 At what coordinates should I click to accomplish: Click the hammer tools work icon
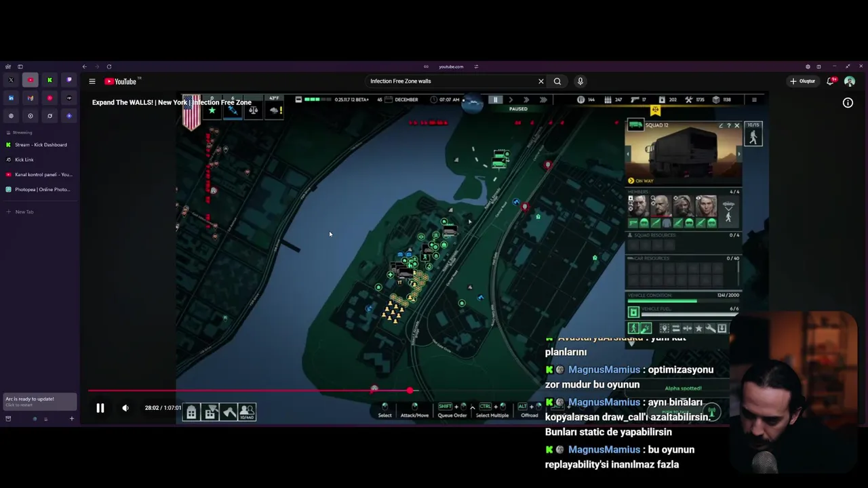229,411
